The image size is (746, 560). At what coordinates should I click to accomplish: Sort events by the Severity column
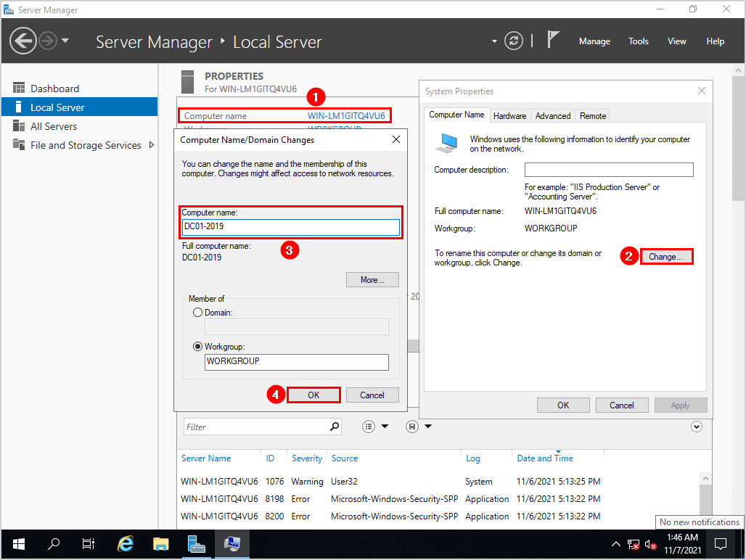pyautogui.click(x=307, y=458)
